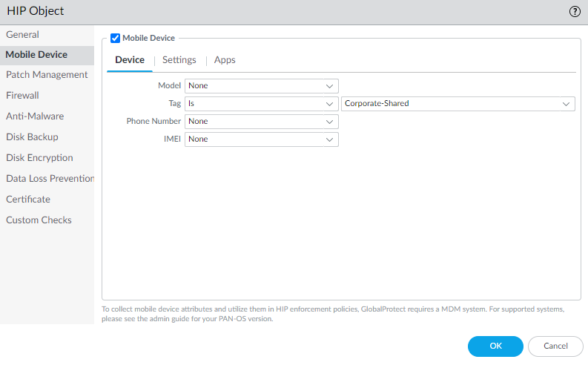Open the Anti-Malware section
Screen dimensions: 588x365
[x=35, y=116]
